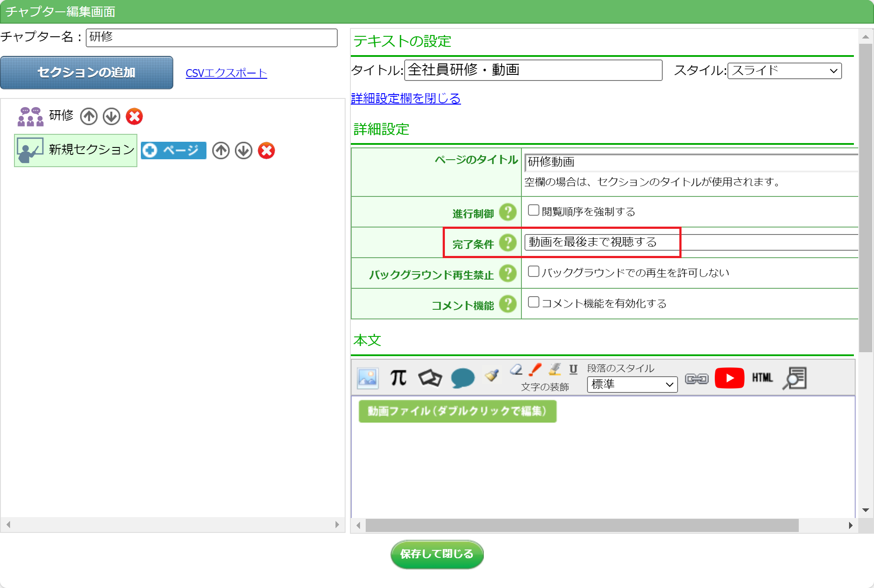The image size is (874, 588).
Task: Enable 閲覧順序を強制する checkbox
Action: click(x=533, y=210)
